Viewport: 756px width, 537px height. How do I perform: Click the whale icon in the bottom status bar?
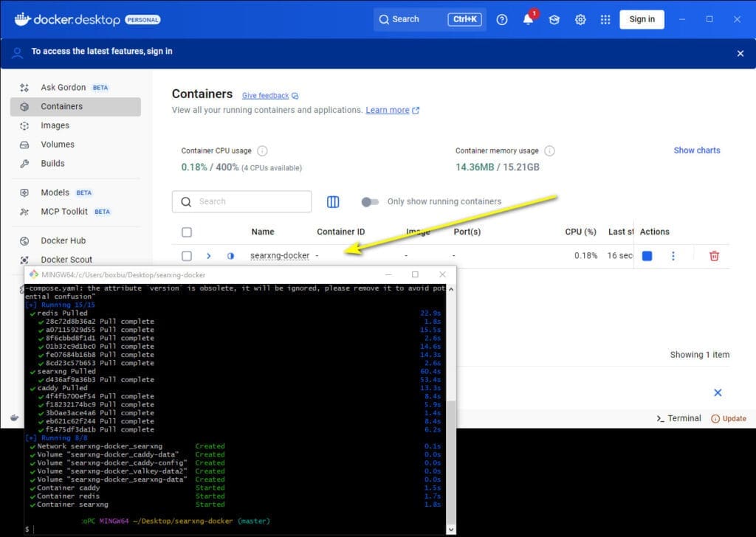pos(14,417)
